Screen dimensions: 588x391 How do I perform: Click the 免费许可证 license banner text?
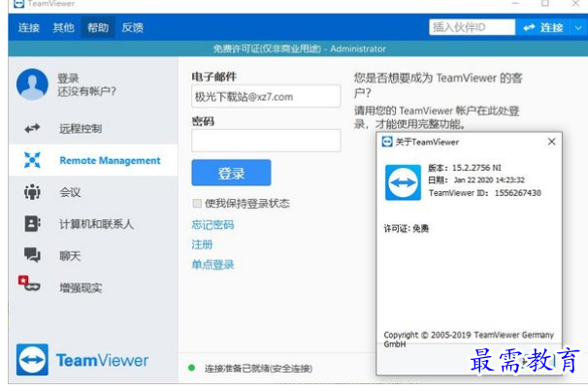(x=299, y=49)
